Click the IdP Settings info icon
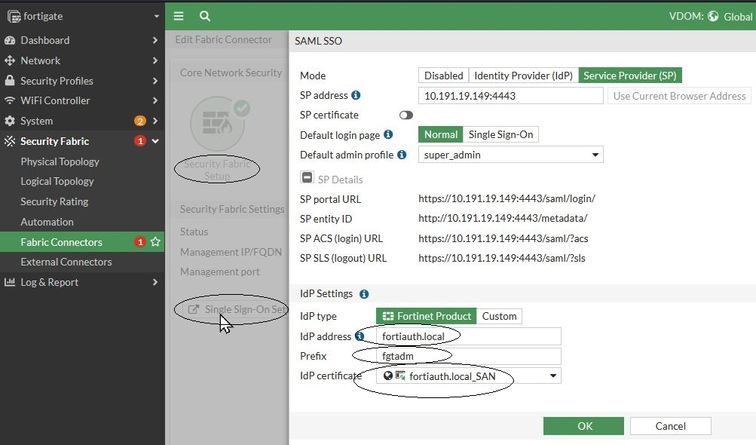Viewport: 756px width, 445px height. tap(364, 294)
